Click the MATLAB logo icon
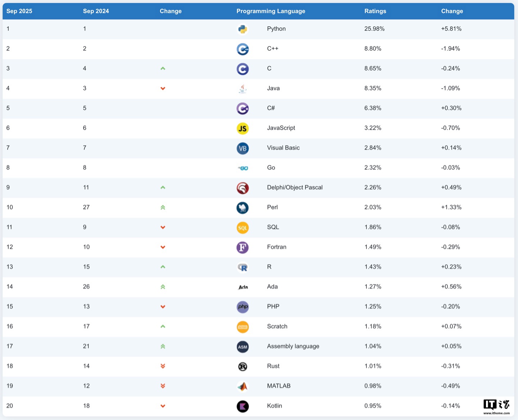518x420 pixels. click(243, 386)
